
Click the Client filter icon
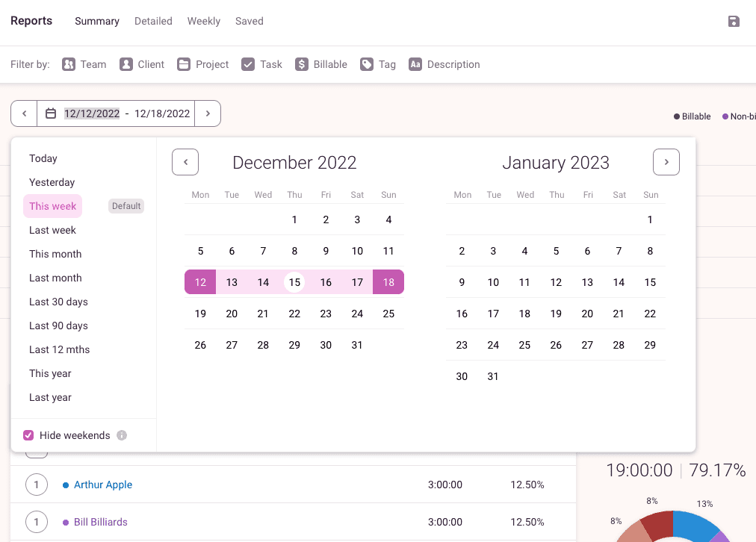click(126, 65)
